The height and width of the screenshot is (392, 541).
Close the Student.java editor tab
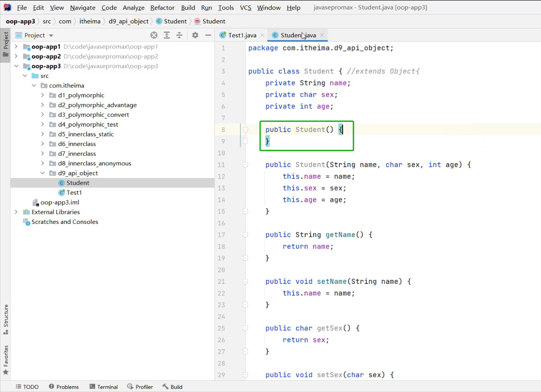322,35
